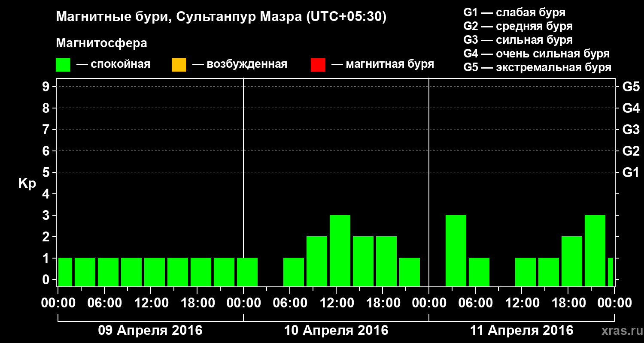
Task: Click the red 'магнитная буря' legend swatch
Action: tap(318, 65)
